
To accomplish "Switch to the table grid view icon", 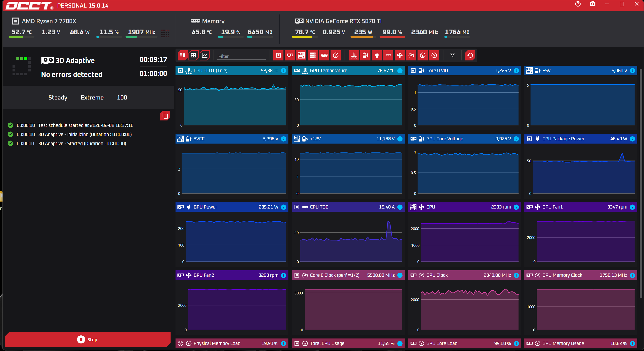I will pos(193,55).
